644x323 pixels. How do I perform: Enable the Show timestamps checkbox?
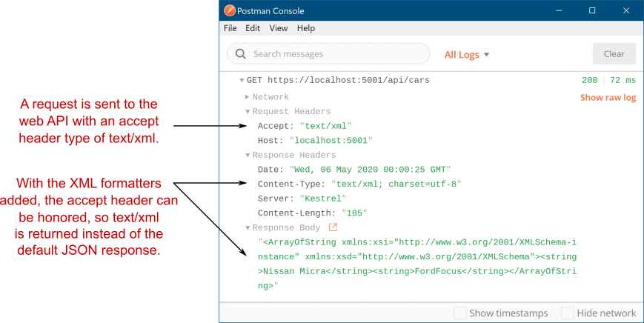pos(459,313)
